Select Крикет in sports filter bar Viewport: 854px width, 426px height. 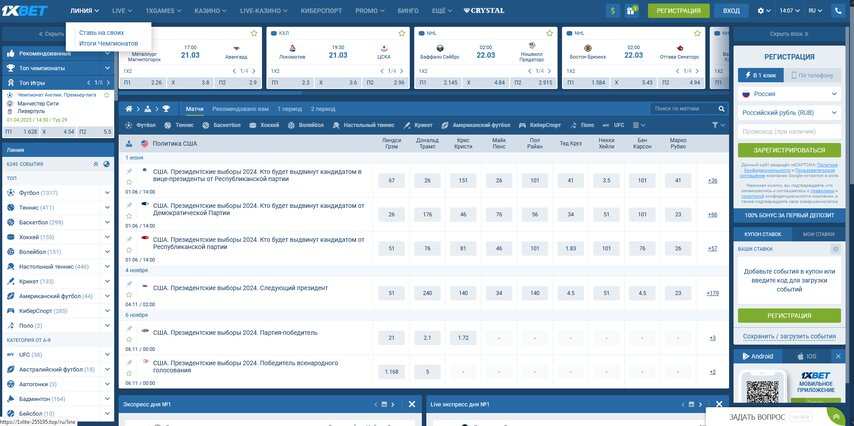[418, 125]
